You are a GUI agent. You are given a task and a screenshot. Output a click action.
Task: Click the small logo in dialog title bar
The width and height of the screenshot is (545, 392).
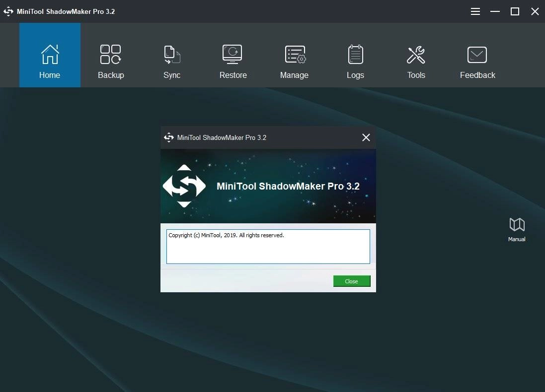tap(169, 137)
